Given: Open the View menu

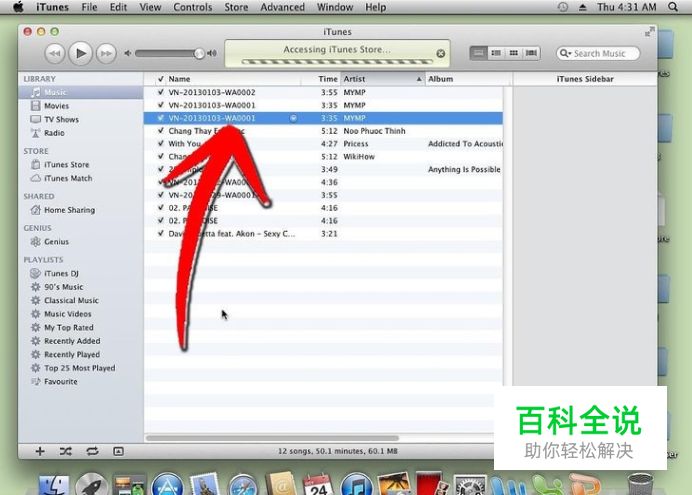Looking at the screenshot, I should pos(150,7).
